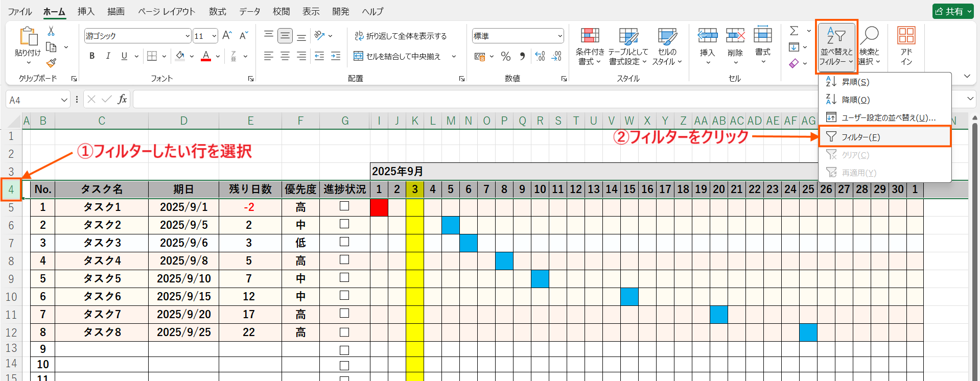980x381 pixels.
Task: Click the center align icon
Action: 285,56
